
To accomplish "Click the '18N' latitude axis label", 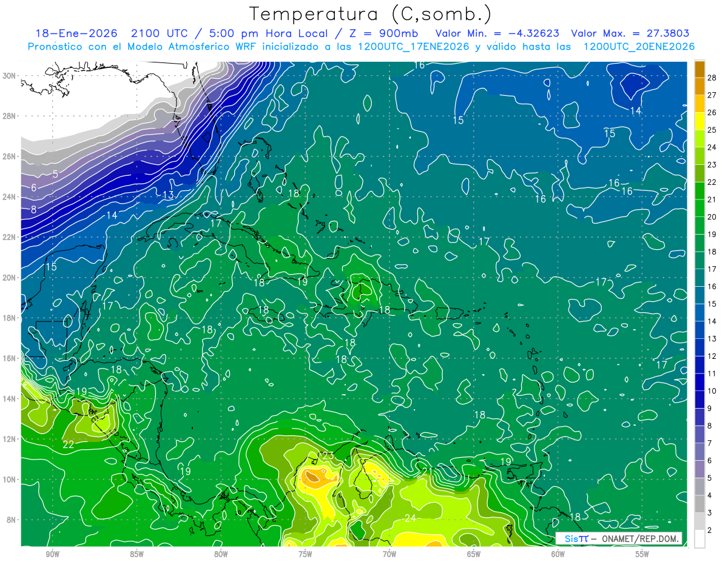I will pos(10,318).
